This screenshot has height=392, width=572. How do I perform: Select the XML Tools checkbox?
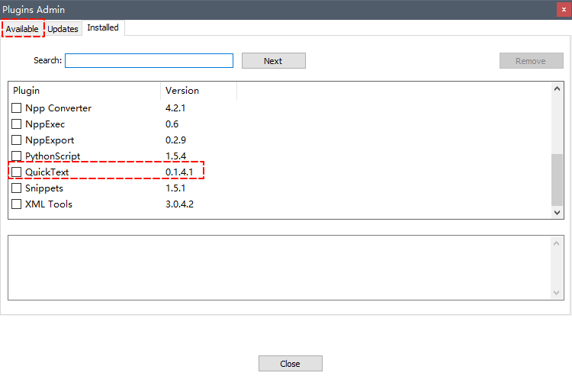(x=17, y=204)
